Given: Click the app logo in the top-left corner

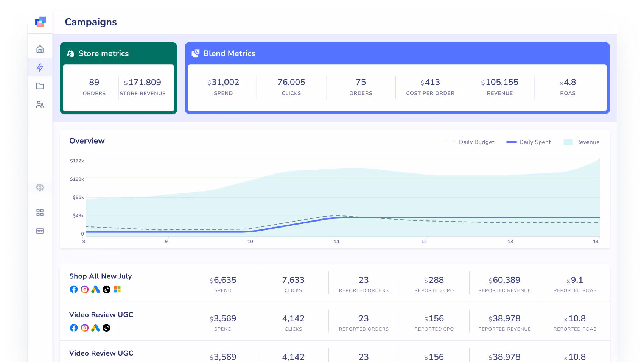Looking at the screenshot, I should point(40,22).
